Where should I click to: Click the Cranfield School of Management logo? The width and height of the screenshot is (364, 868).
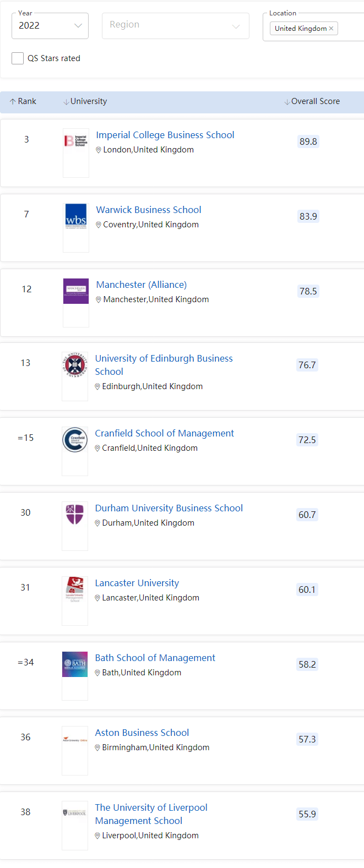(x=75, y=440)
